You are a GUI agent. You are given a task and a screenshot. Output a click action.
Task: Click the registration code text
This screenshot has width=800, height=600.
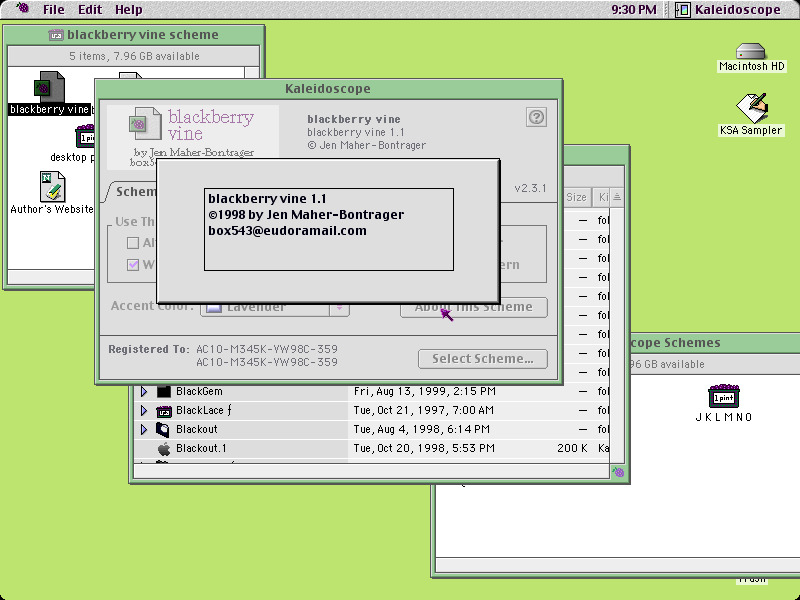(267, 356)
